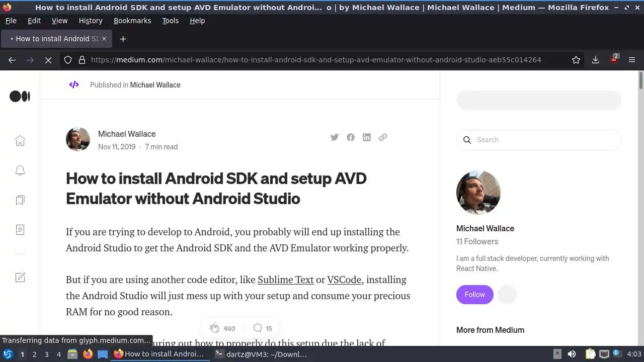Click the 'More from Medium' heading
The height and width of the screenshot is (362, 644).
click(x=490, y=330)
